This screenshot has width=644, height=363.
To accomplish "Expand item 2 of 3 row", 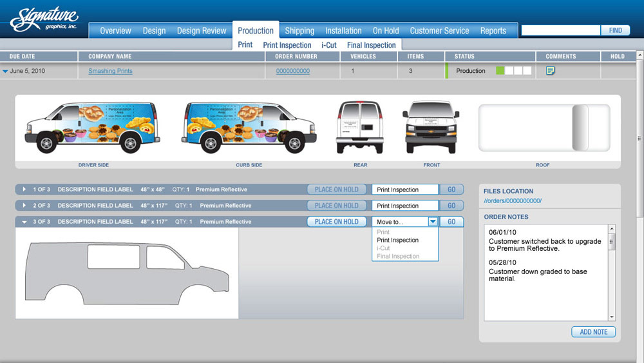I will 24,206.
